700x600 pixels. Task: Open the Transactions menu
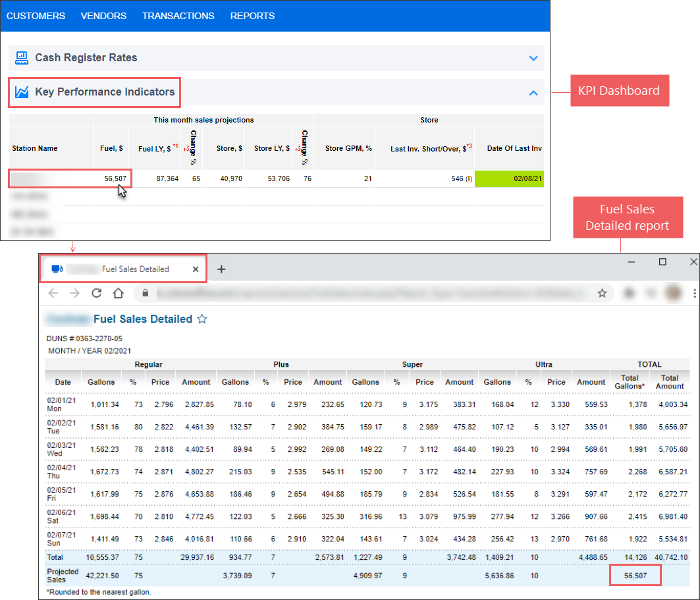(x=178, y=16)
